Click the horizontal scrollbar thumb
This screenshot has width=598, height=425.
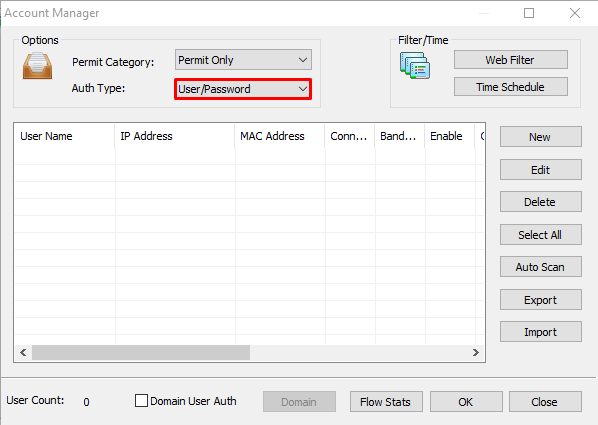coord(141,352)
